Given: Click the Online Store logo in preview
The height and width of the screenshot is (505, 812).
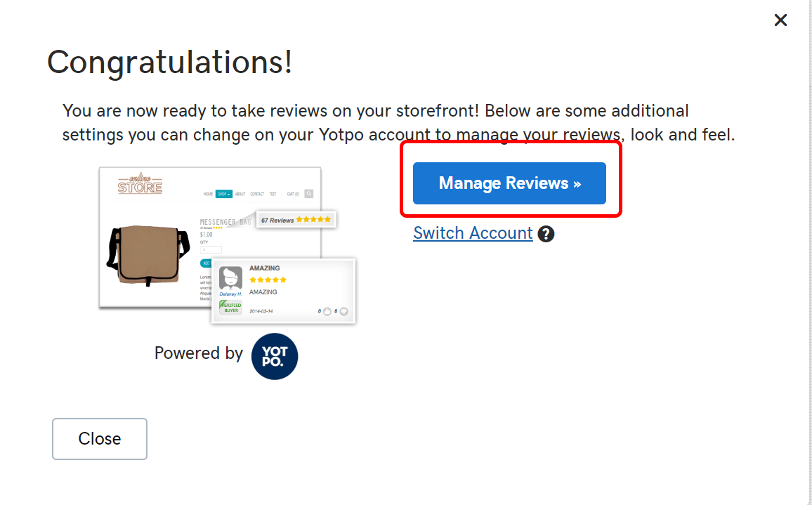Looking at the screenshot, I should pos(140,185).
